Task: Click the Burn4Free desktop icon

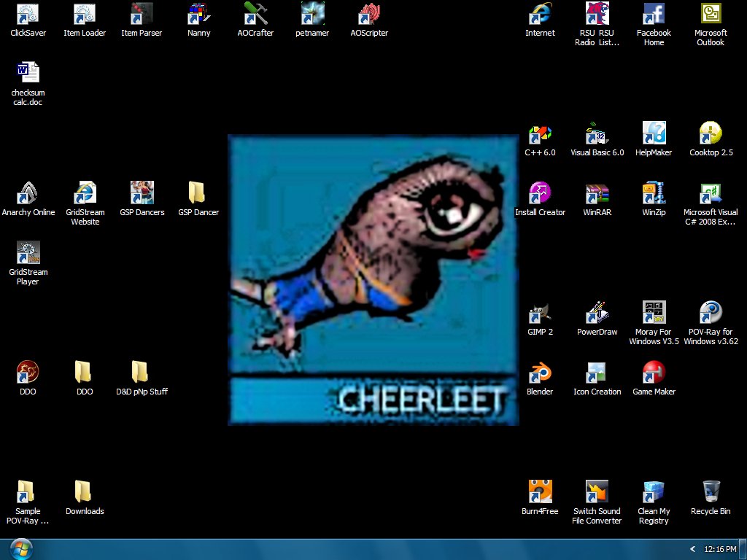Action: click(x=540, y=493)
